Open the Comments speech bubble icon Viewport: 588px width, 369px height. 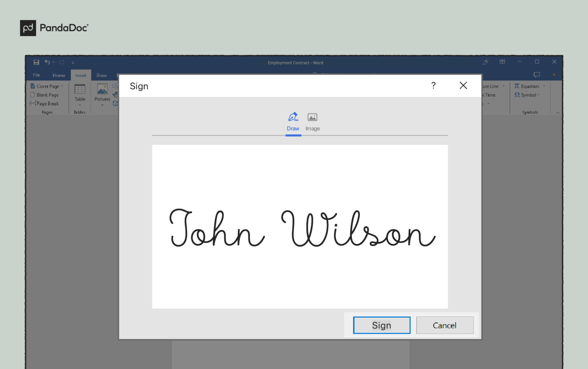(537, 75)
